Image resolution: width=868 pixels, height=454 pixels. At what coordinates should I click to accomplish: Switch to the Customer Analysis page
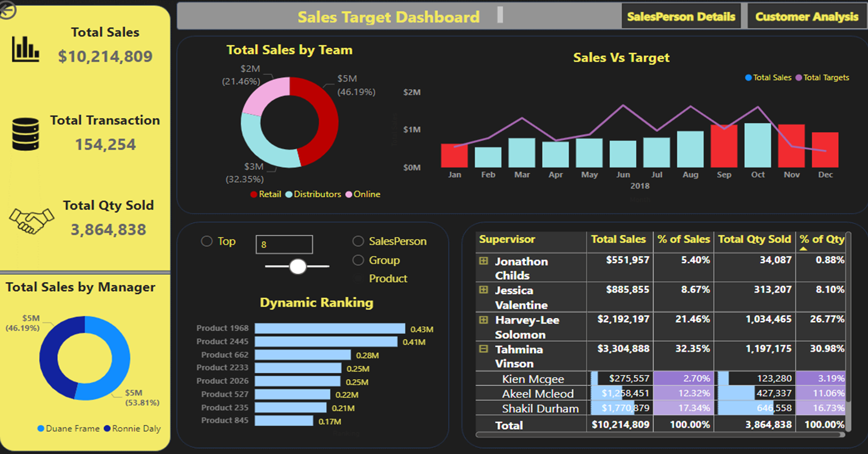click(806, 16)
